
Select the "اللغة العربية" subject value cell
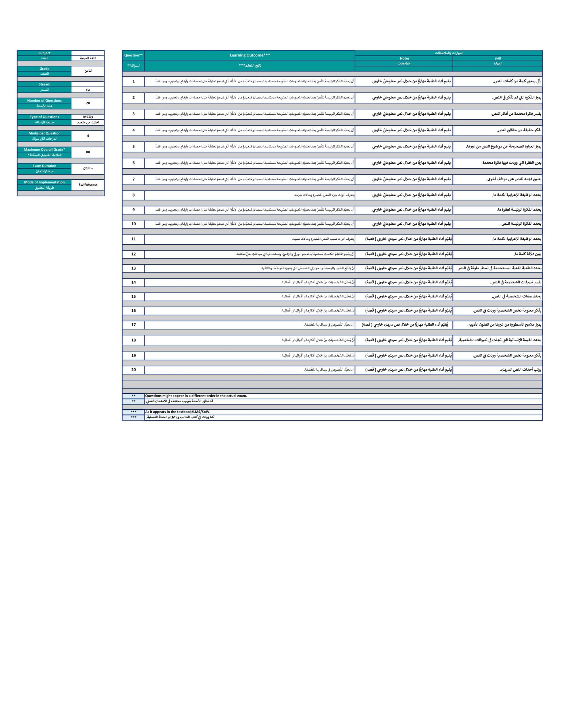click(88, 58)
